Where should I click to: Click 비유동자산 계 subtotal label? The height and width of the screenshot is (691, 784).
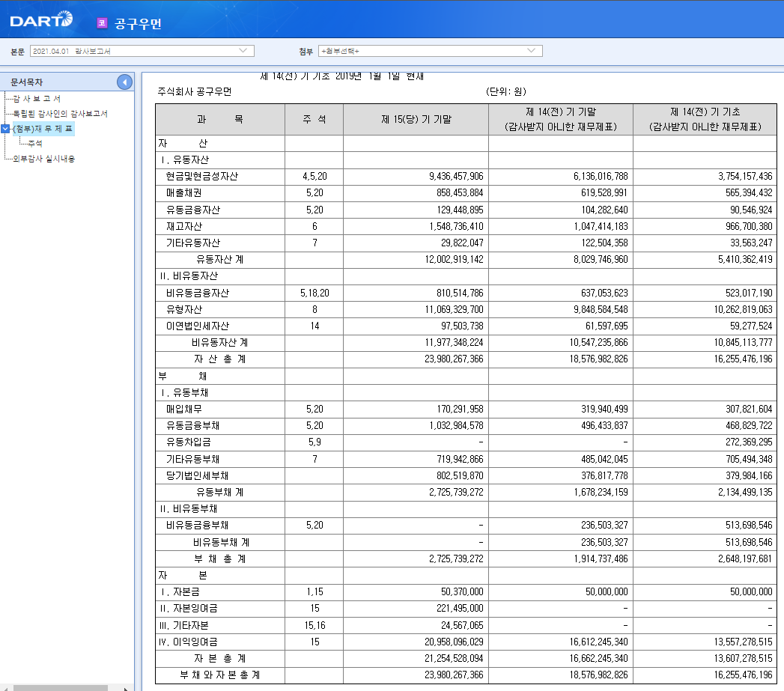point(220,342)
